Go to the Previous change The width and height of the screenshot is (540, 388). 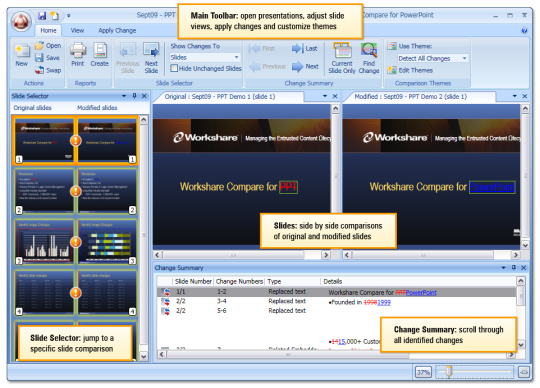268,66
